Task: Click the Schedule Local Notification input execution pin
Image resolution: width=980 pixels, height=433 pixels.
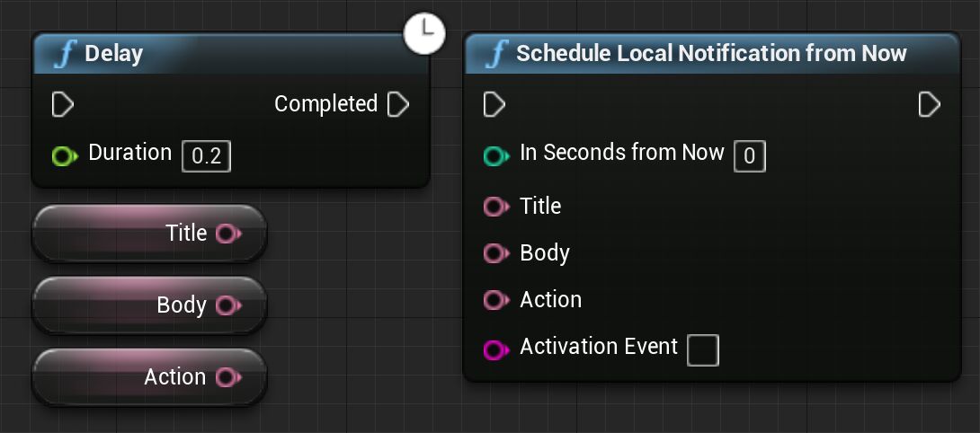Action: (x=494, y=104)
